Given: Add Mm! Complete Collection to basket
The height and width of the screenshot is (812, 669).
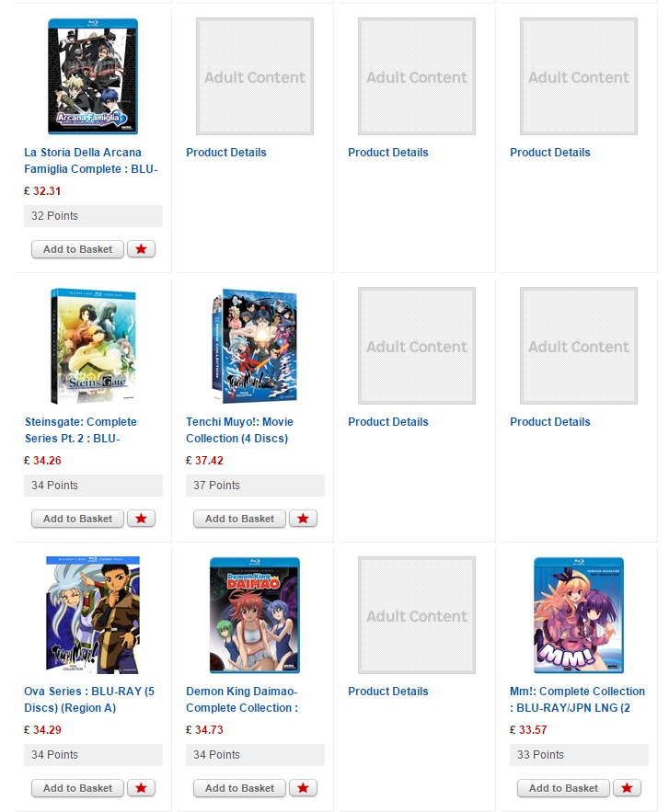Looking at the screenshot, I should click(x=563, y=788).
